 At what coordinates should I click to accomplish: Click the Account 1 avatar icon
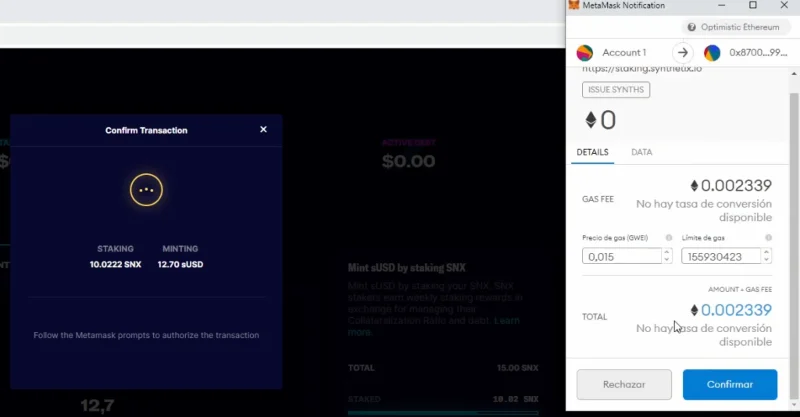point(585,53)
